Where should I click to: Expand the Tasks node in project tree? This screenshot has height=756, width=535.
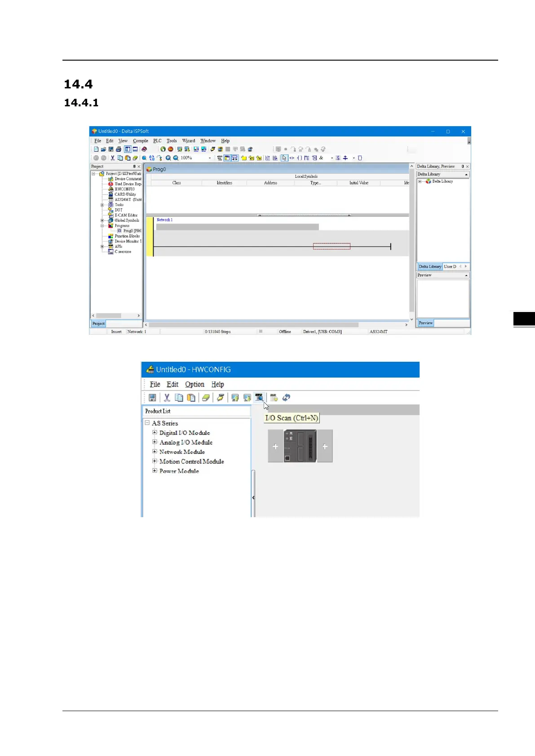pos(102,205)
